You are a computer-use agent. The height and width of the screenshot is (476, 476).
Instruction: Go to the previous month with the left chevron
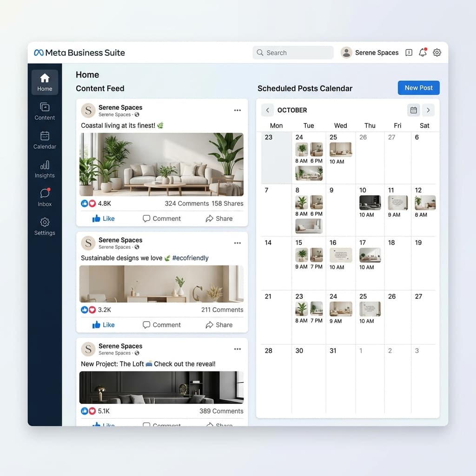pyautogui.click(x=267, y=110)
